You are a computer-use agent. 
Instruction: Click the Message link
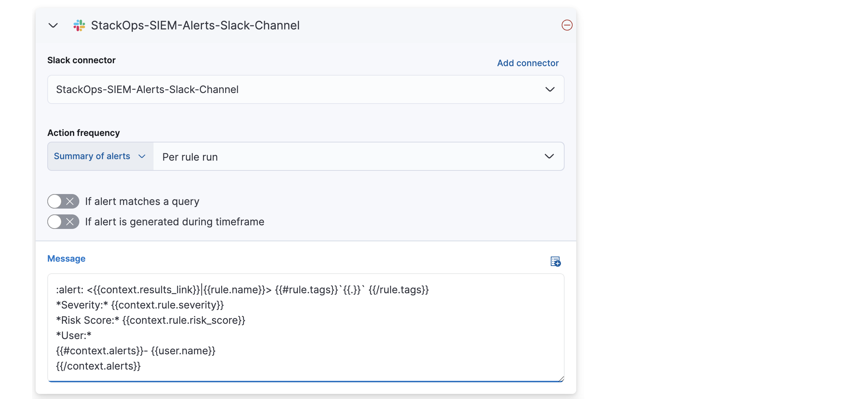point(66,258)
